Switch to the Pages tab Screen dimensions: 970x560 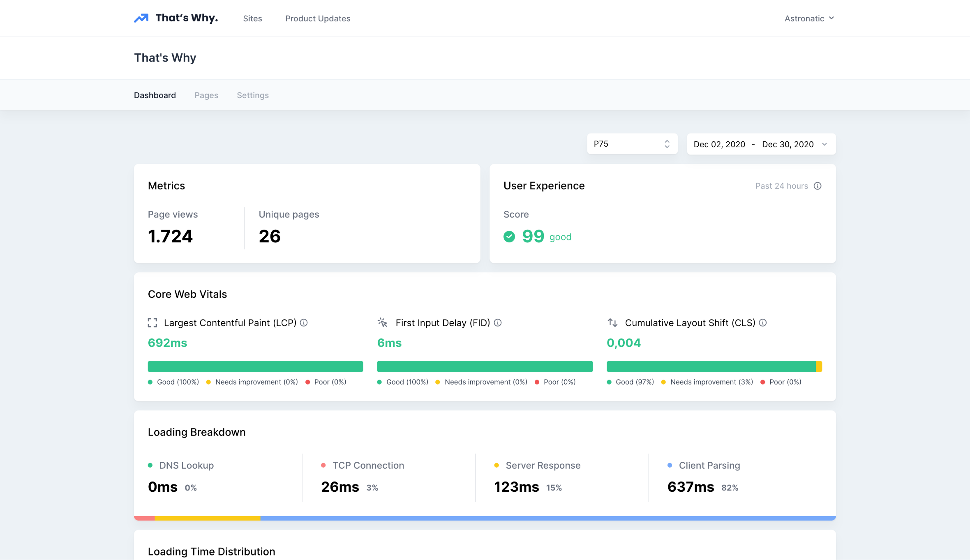[206, 95]
